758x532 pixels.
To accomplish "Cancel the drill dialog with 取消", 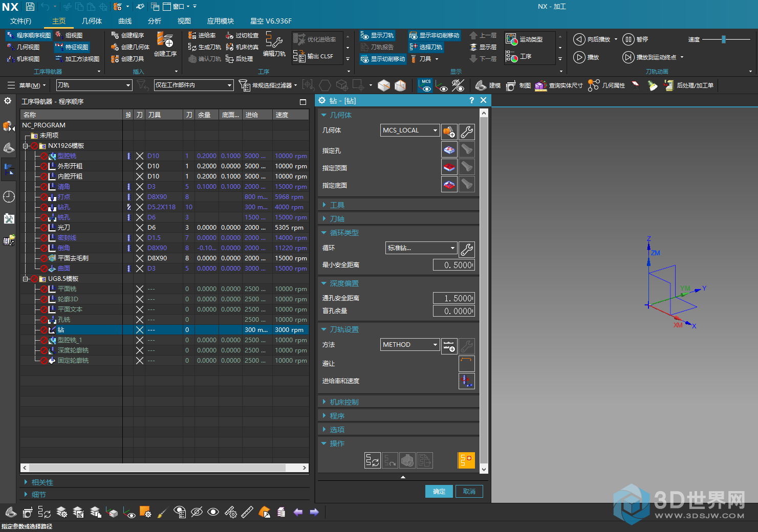I will [x=469, y=491].
